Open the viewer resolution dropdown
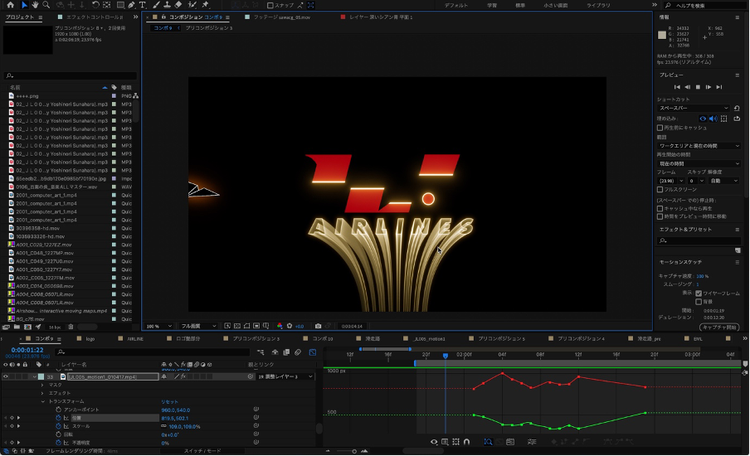 198,325
